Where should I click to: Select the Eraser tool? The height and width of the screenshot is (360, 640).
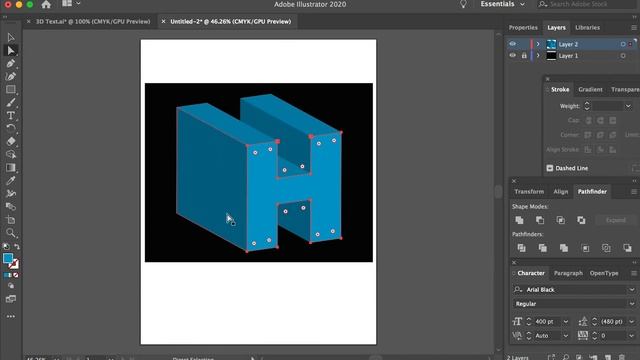click(x=11, y=142)
